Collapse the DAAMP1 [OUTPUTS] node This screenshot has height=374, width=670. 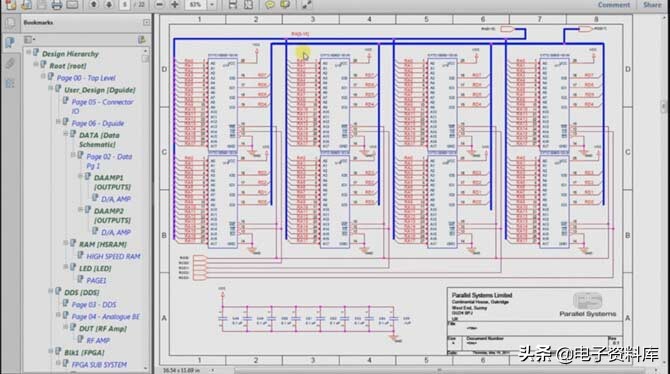point(80,176)
